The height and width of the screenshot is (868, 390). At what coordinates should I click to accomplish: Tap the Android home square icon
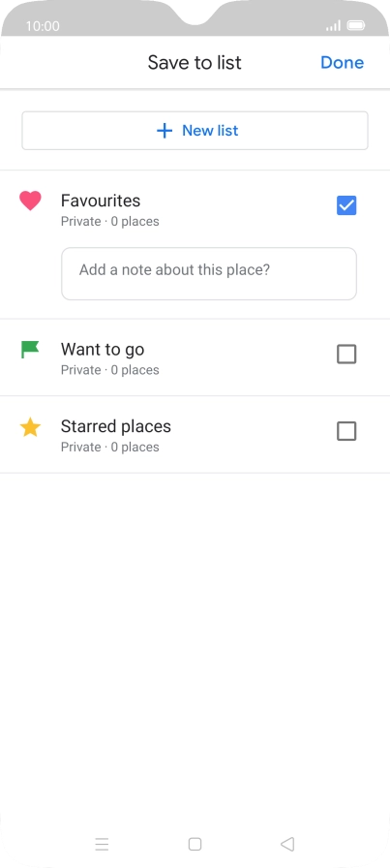(195, 844)
